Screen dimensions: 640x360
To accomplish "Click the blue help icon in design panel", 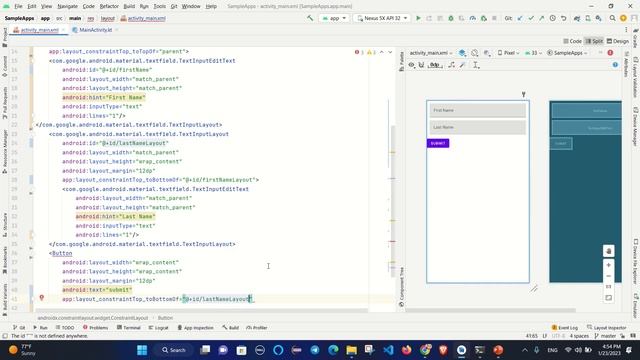I will coord(615,65).
